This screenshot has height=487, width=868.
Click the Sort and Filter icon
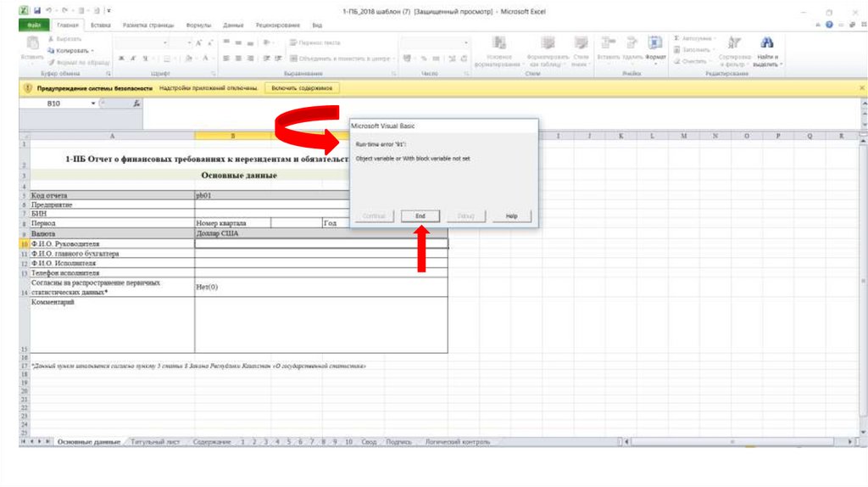[x=734, y=44]
